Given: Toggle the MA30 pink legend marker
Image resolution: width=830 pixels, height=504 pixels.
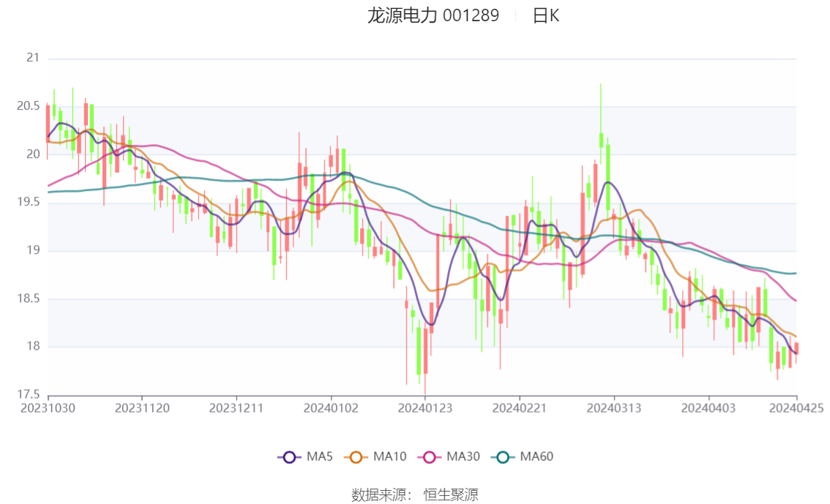Looking at the screenshot, I should tap(430, 457).
